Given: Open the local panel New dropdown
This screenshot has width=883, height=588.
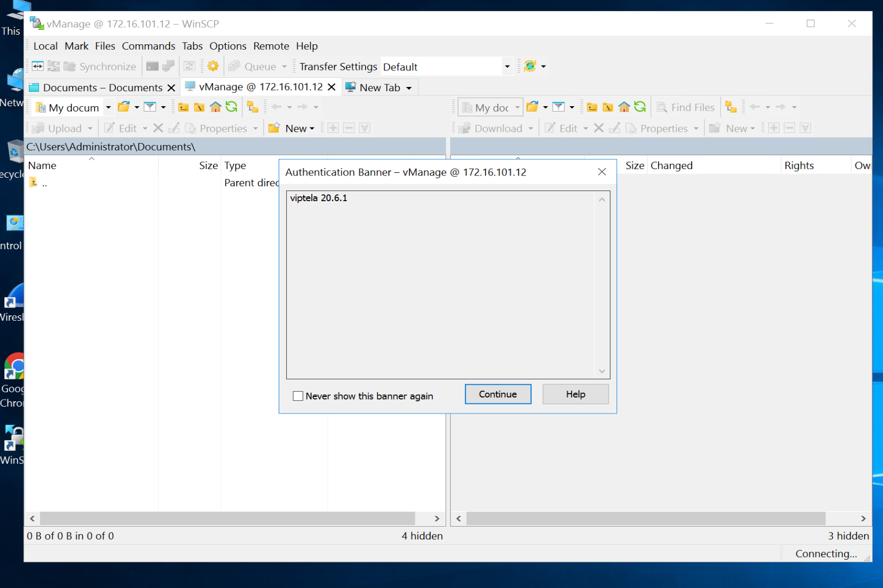Looking at the screenshot, I should [299, 129].
